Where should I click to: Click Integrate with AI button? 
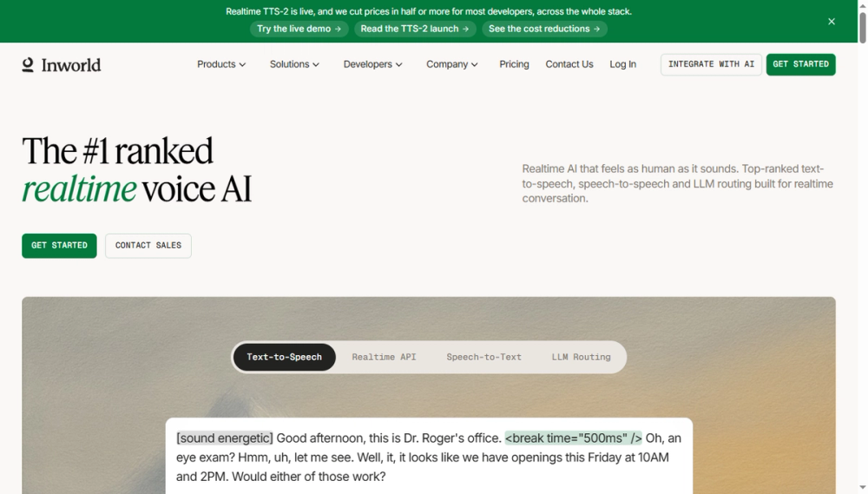click(712, 64)
